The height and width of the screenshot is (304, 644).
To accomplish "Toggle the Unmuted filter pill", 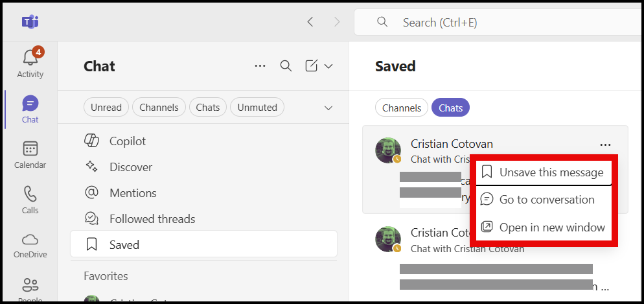I will (257, 108).
